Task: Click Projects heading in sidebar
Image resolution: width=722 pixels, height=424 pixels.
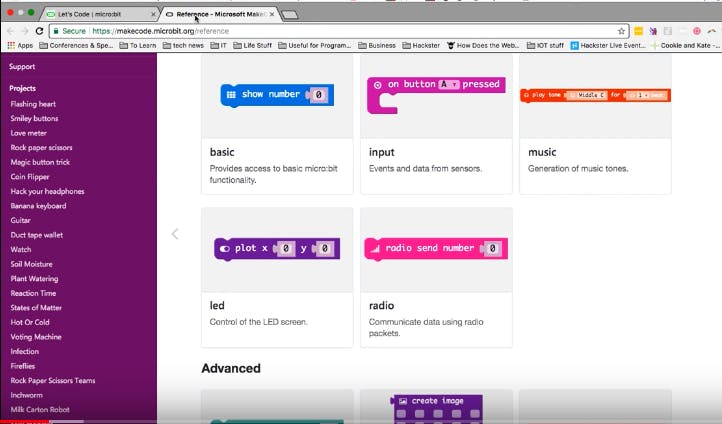Action: coord(22,88)
